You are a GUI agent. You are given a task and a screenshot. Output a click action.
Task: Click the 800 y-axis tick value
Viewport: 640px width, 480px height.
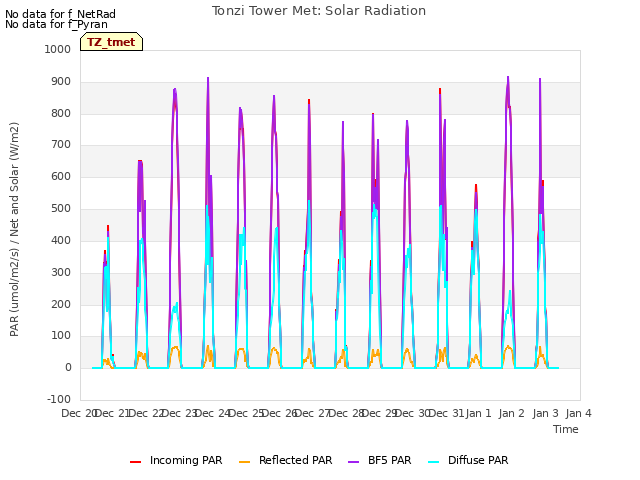pyautogui.click(x=61, y=113)
